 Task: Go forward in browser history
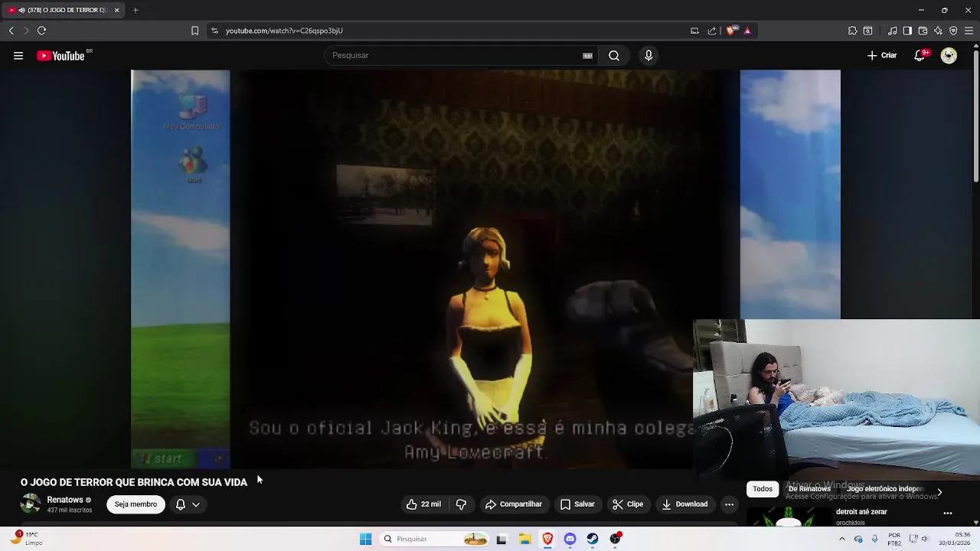click(26, 31)
